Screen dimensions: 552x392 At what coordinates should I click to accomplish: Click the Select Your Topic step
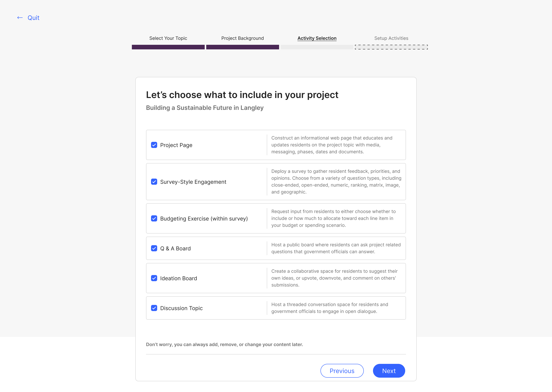tap(169, 38)
